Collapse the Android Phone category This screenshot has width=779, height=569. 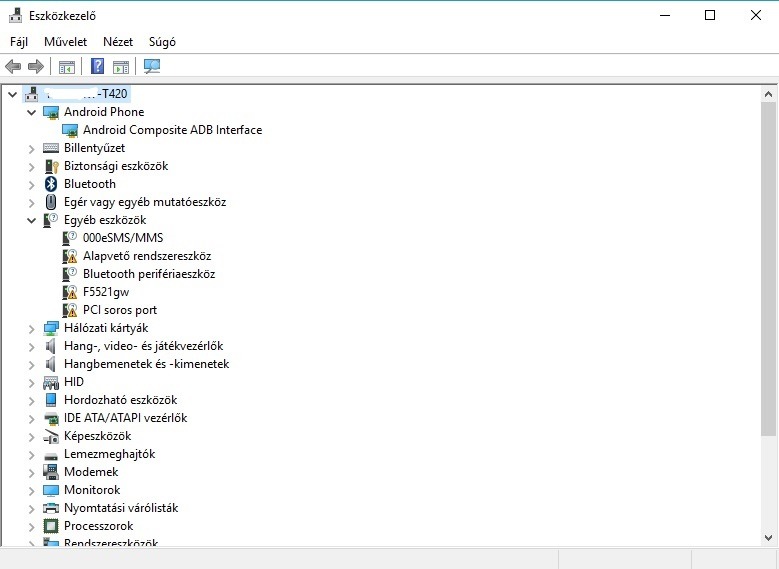(31, 112)
